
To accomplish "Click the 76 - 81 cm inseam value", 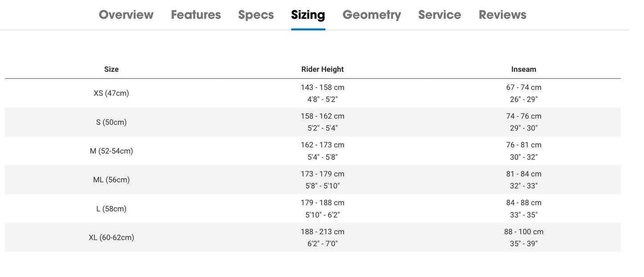I will (x=524, y=145).
